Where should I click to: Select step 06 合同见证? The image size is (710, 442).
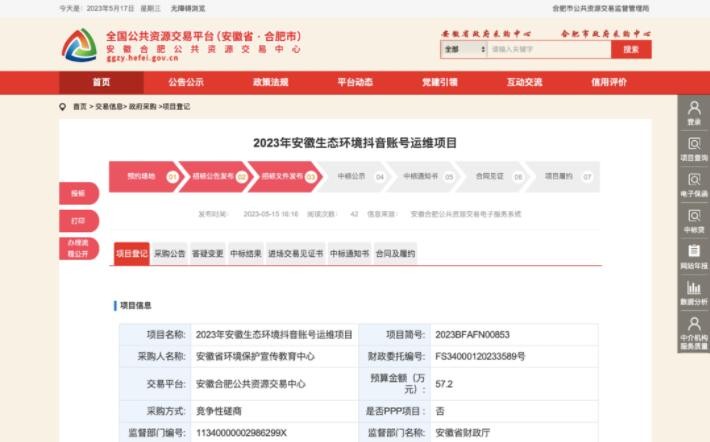(492, 177)
